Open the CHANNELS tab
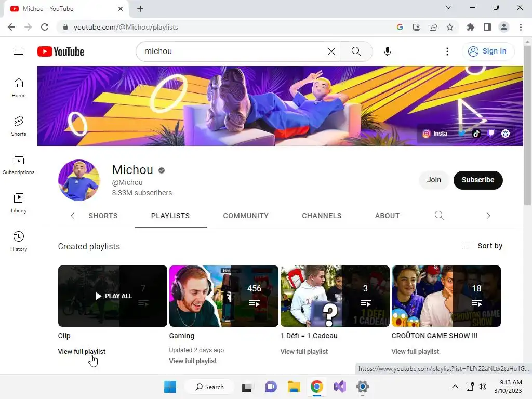The height and width of the screenshot is (399, 532). click(x=322, y=216)
